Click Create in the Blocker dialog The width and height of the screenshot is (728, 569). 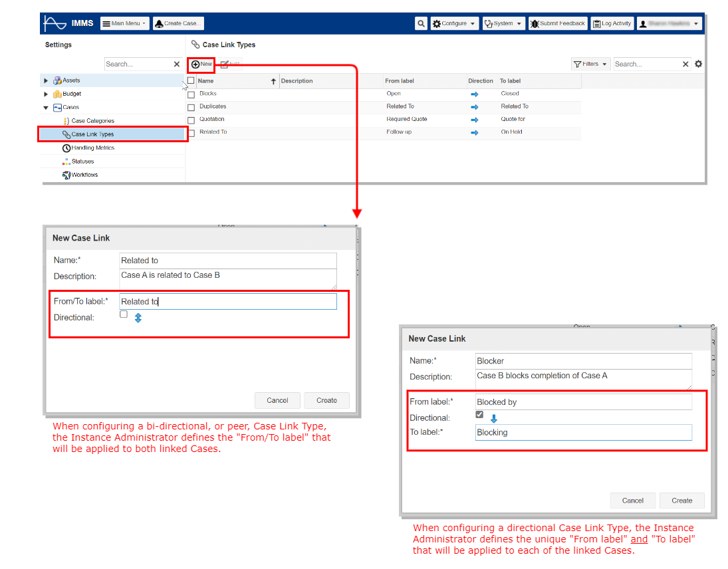682,501
